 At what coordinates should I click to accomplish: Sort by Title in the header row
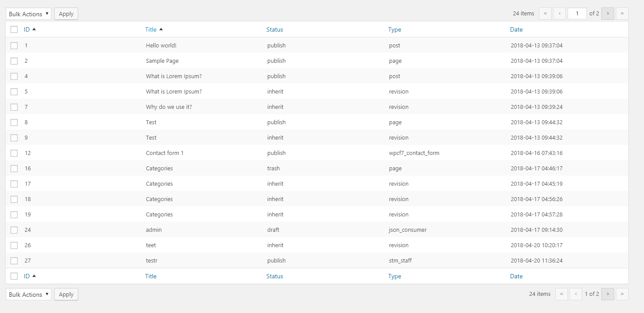(151, 29)
